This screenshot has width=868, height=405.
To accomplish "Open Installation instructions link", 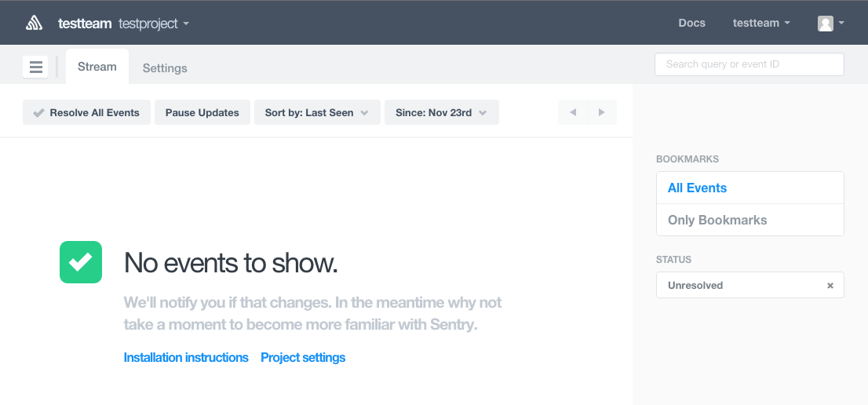I will [186, 357].
